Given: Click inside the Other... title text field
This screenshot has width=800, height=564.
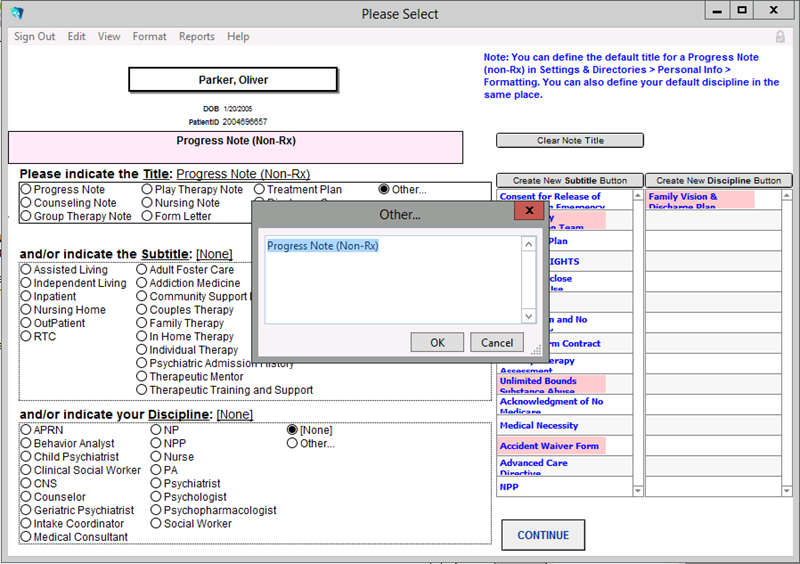Looking at the screenshot, I should (x=393, y=280).
